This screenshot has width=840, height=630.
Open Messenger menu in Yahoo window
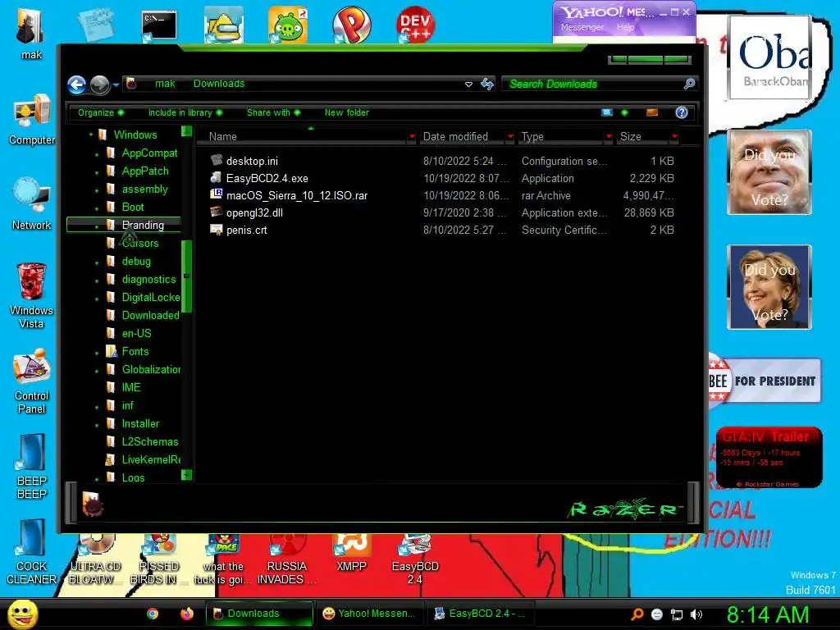(582, 27)
